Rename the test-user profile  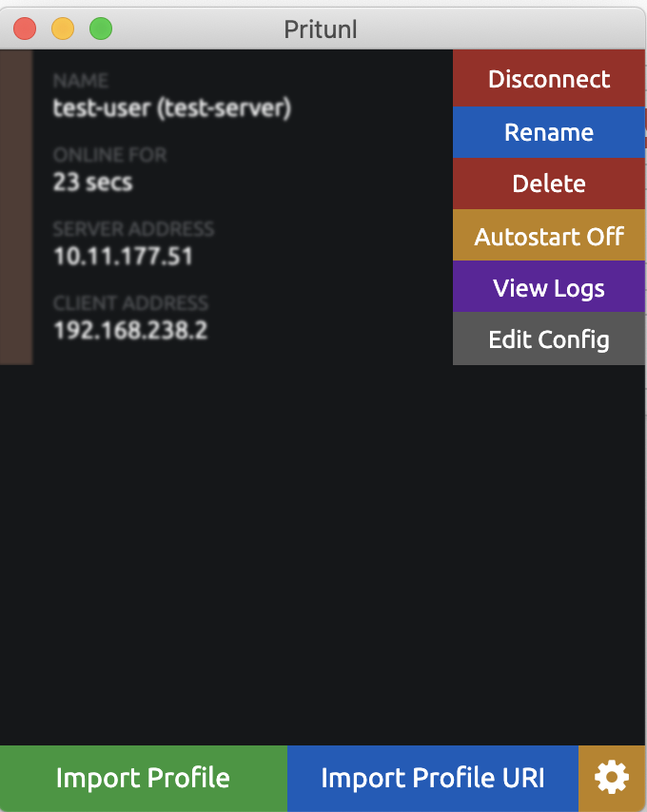click(x=549, y=132)
